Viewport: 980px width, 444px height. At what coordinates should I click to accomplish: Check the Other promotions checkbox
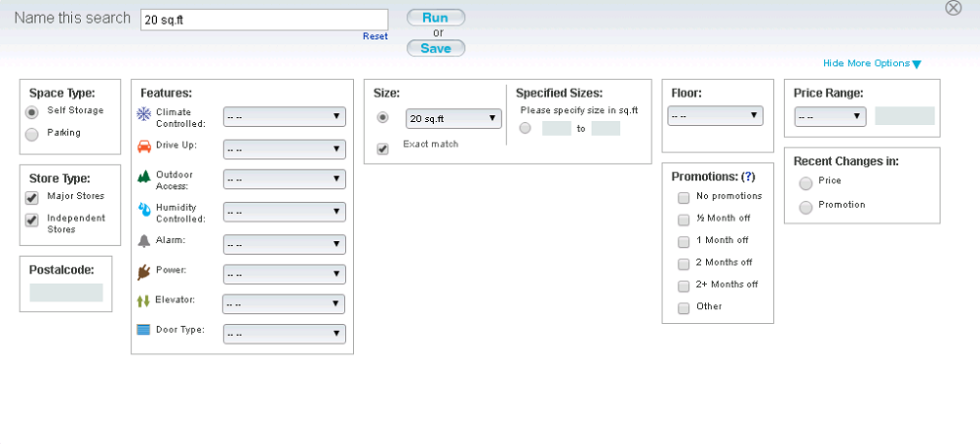coord(684,307)
